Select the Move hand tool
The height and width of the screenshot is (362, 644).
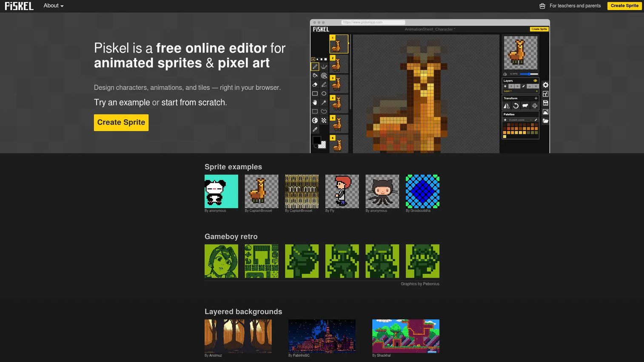315,103
